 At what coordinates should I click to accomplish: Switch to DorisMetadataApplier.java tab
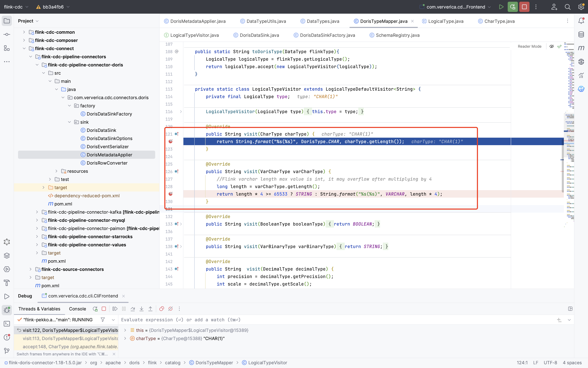pos(195,21)
